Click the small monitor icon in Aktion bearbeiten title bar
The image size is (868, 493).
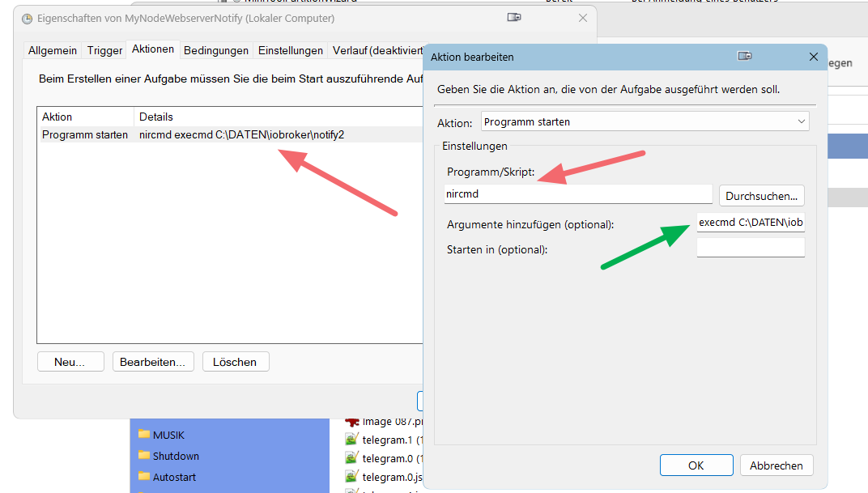click(x=745, y=56)
